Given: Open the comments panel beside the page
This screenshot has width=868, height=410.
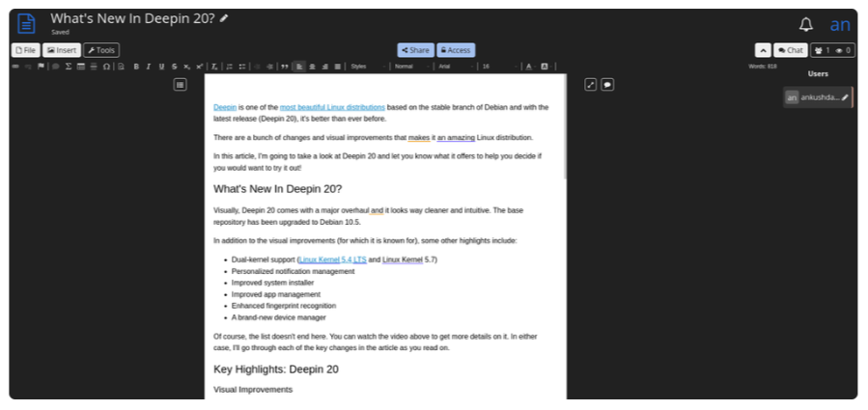Looking at the screenshot, I should pos(607,85).
